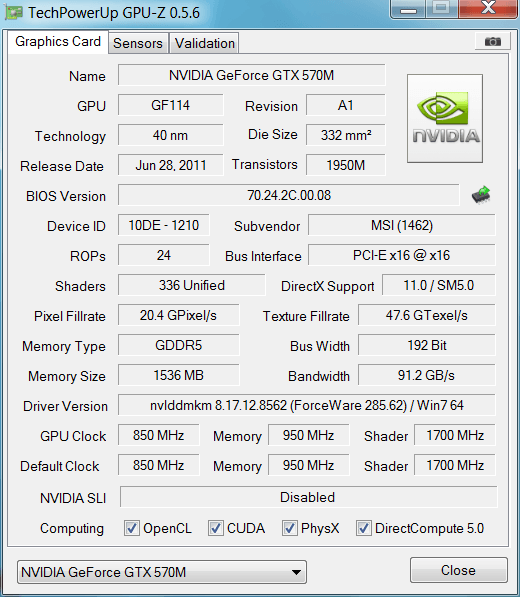Click the BIOS save chip icon

[x=481, y=195]
